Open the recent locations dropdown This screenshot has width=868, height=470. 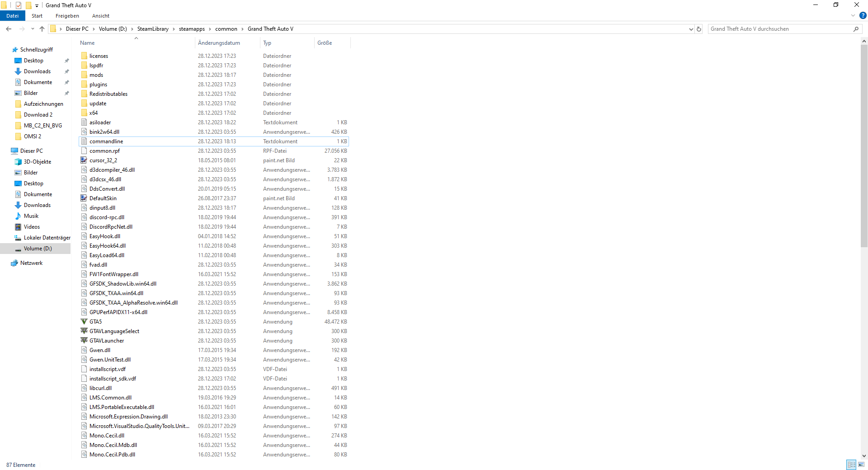pyautogui.click(x=33, y=29)
